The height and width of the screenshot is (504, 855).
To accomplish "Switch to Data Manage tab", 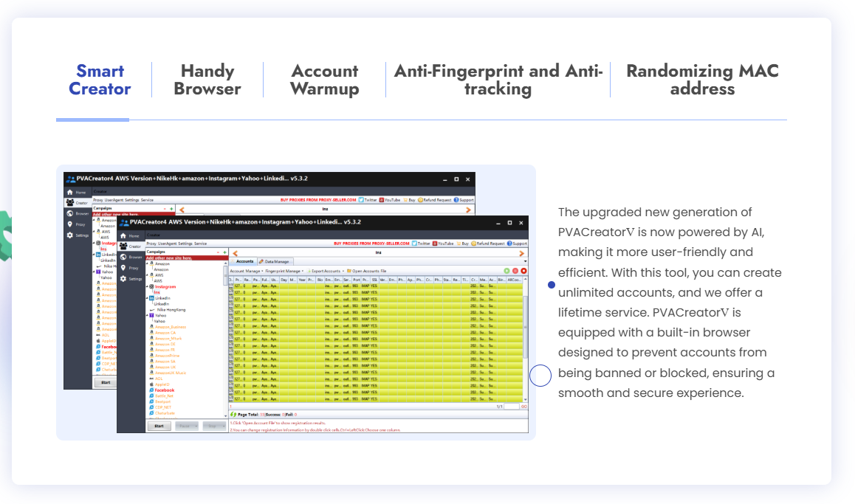I will point(274,261).
